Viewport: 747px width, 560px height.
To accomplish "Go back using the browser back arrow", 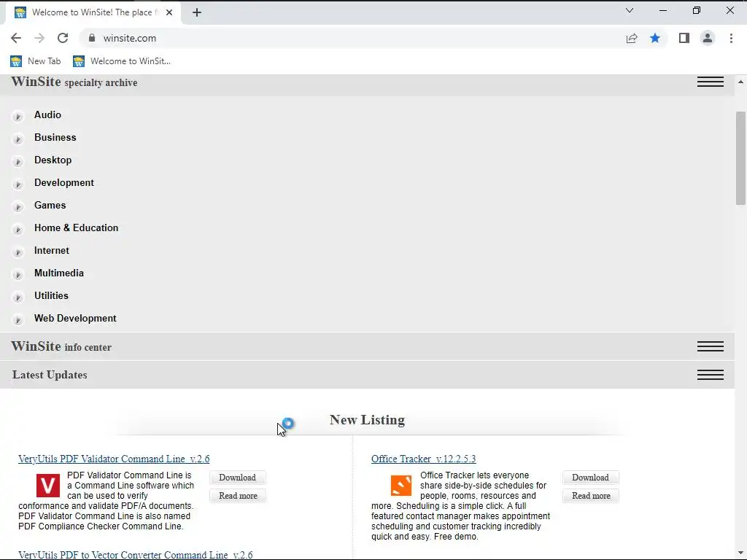I will tap(16, 38).
